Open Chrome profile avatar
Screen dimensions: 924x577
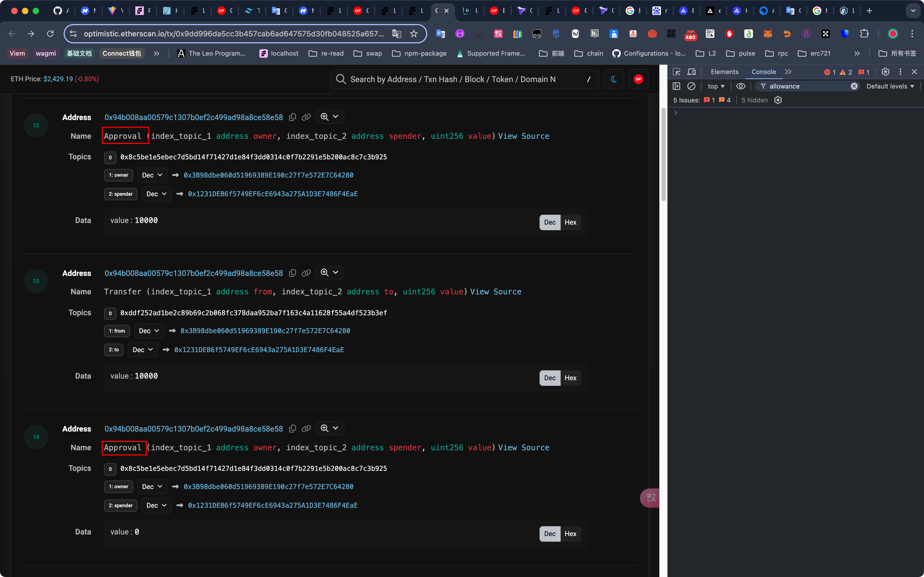pos(893,34)
